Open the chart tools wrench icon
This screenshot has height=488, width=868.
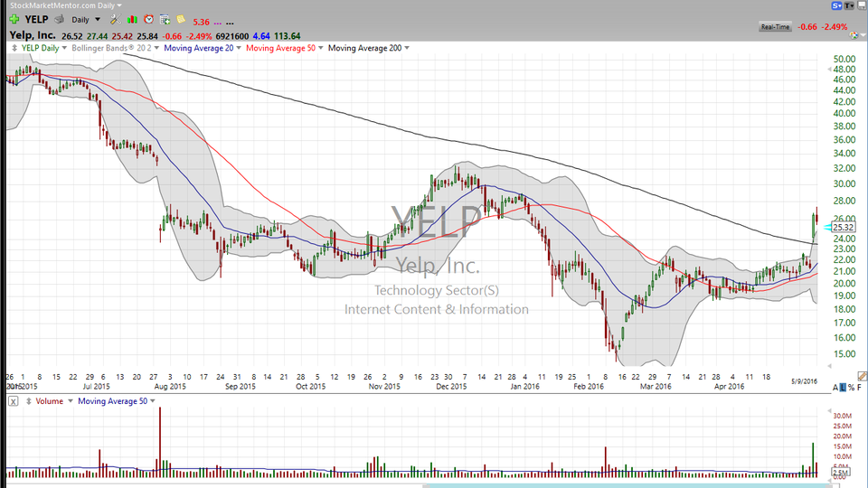[x=115, y=19]
